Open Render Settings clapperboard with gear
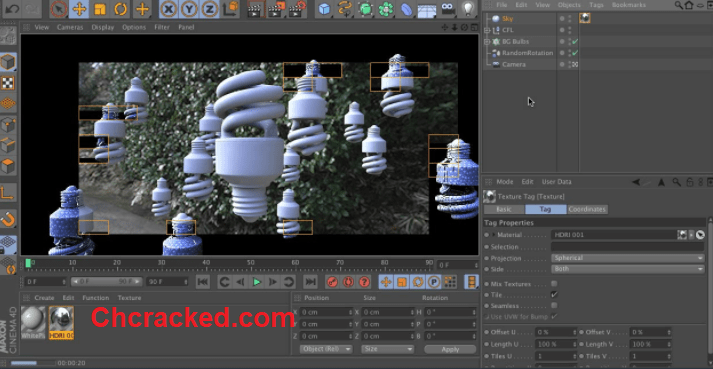Screen dimensions: 713x369 click(297, 9)
